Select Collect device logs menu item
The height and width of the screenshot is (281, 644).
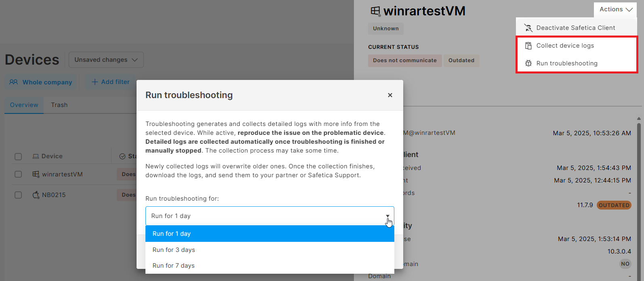point(577,46)
